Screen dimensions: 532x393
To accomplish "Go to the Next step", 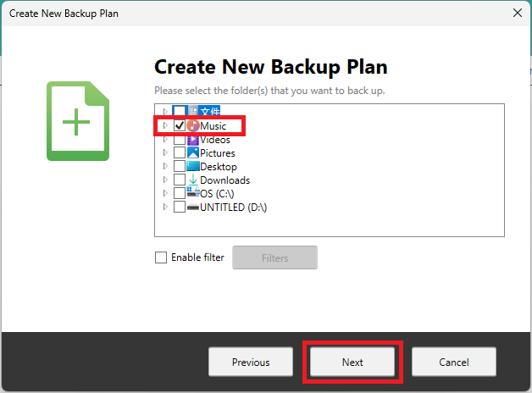I will 352,363.
